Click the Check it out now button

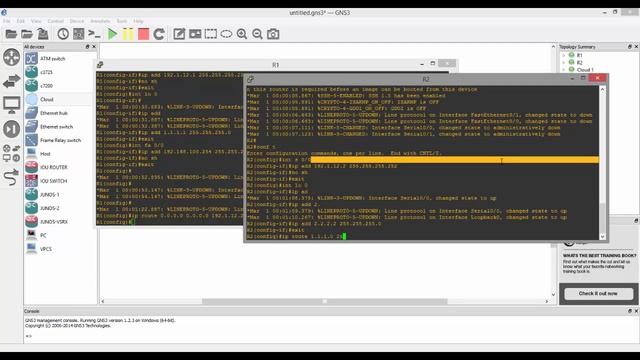(598, 293)
